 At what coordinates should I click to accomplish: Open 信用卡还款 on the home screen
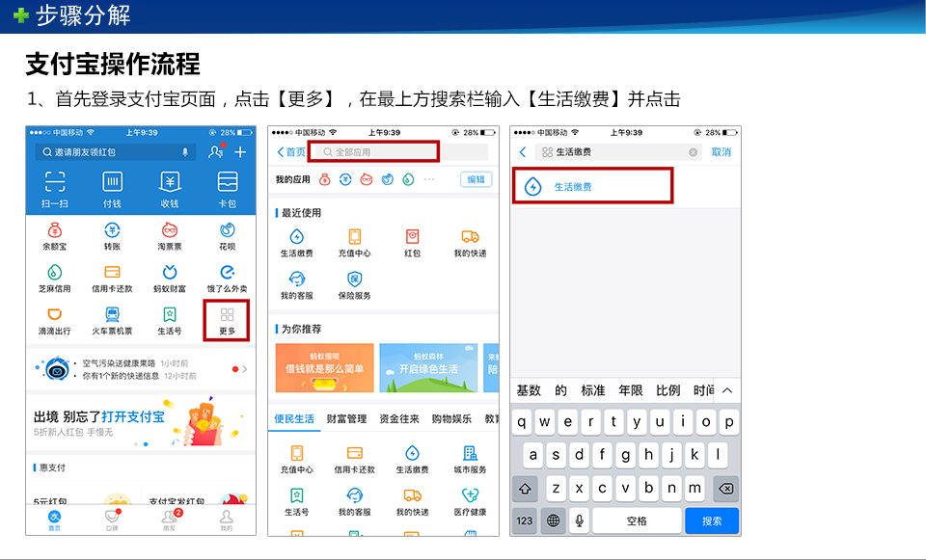click(112, 280)
